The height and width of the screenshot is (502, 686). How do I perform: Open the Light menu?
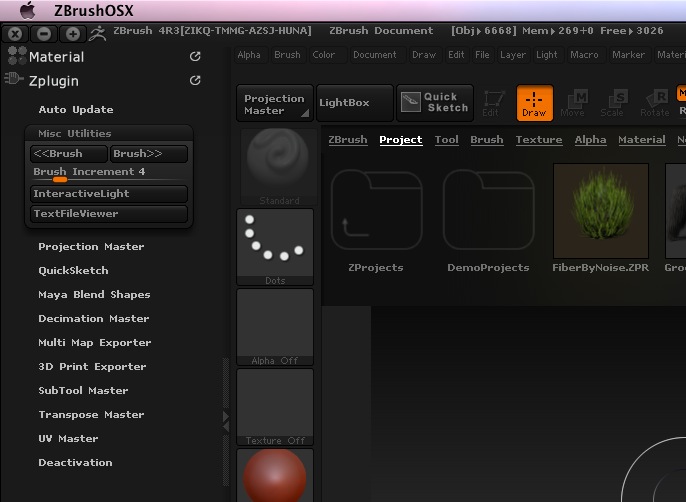coord(547,55)
